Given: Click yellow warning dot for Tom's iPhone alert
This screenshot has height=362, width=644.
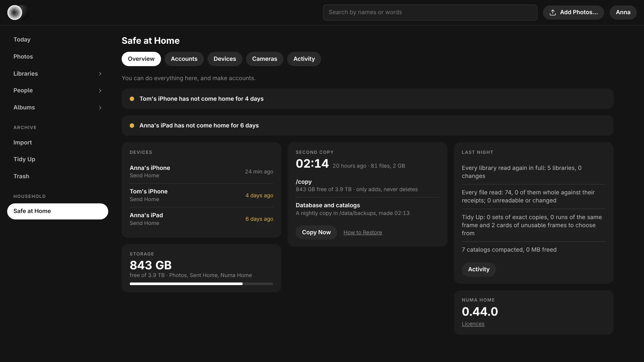Looking at the screenshot, I should point(132,99).
